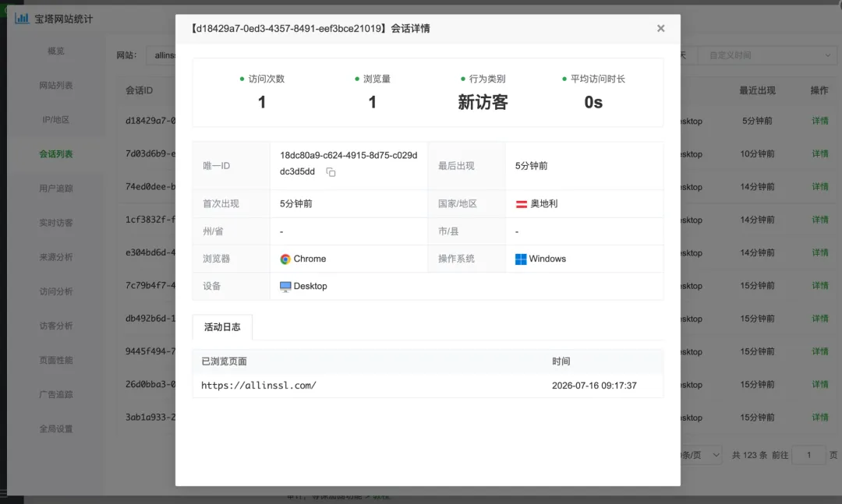Open 广告追踪 in the sidebar
The height and width of the screenshot is (504, 842).
56,394
